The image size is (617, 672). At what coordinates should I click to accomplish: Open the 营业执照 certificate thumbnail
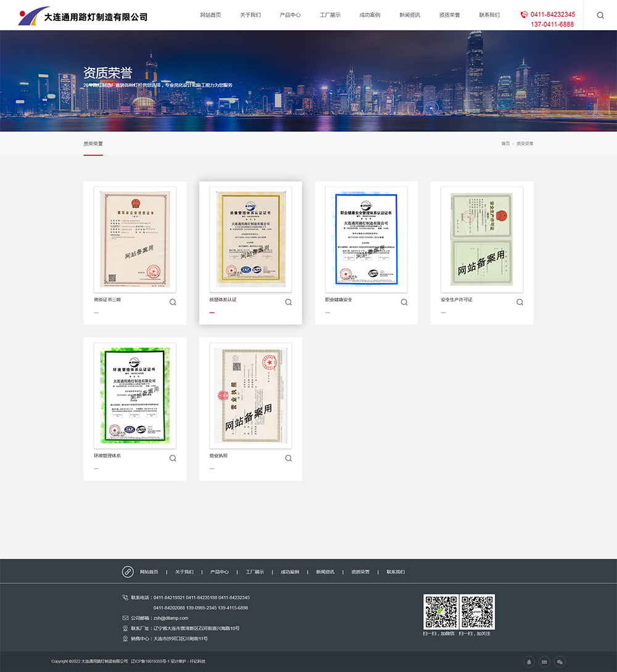coord(251,395)
